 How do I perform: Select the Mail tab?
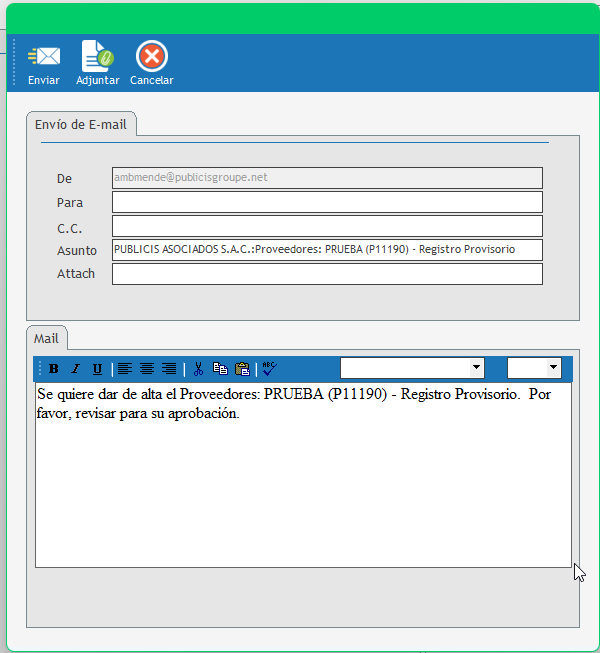point(46,338)
